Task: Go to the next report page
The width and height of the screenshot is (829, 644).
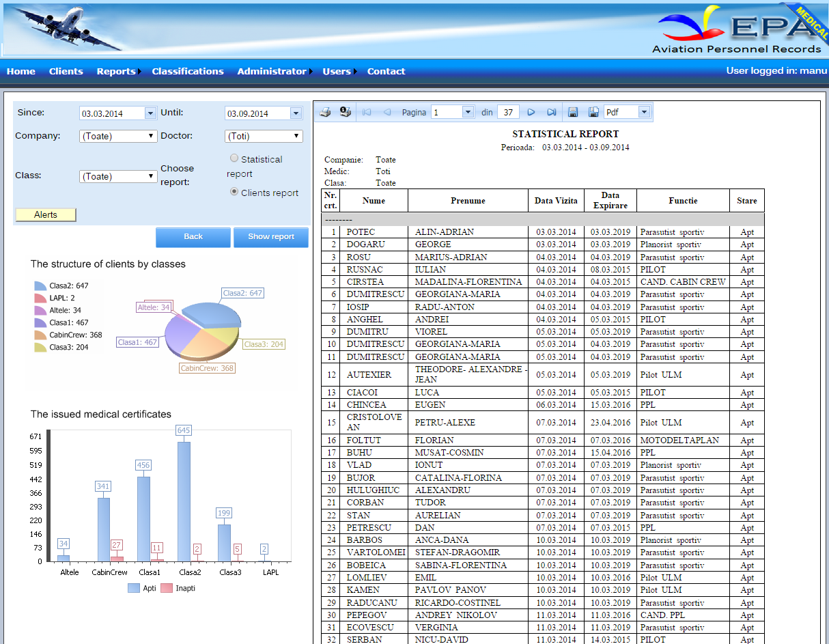Action: (531, 112)
